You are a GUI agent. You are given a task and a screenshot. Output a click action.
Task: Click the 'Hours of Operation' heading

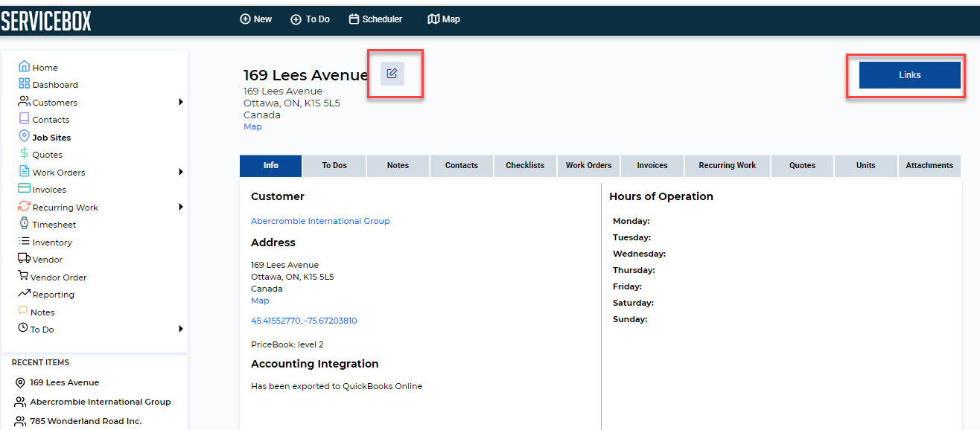(x=661, y=196)
